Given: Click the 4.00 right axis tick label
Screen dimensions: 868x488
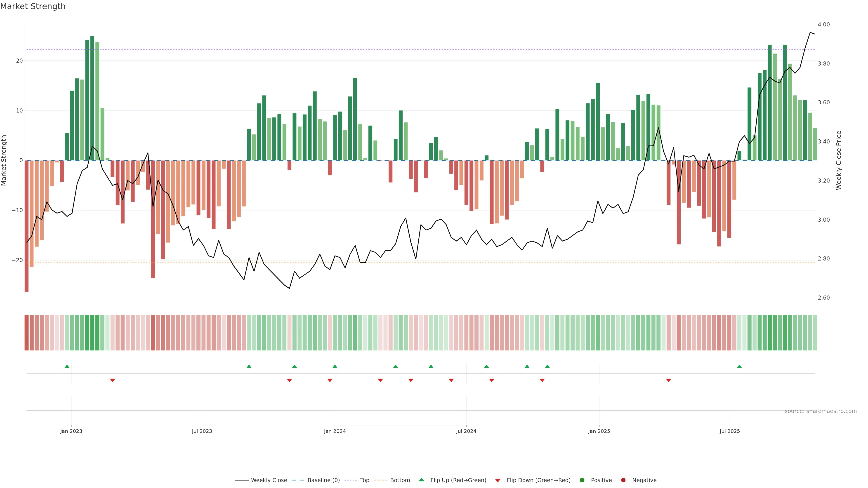Looking at the screenshot, I should pos(823,25).
